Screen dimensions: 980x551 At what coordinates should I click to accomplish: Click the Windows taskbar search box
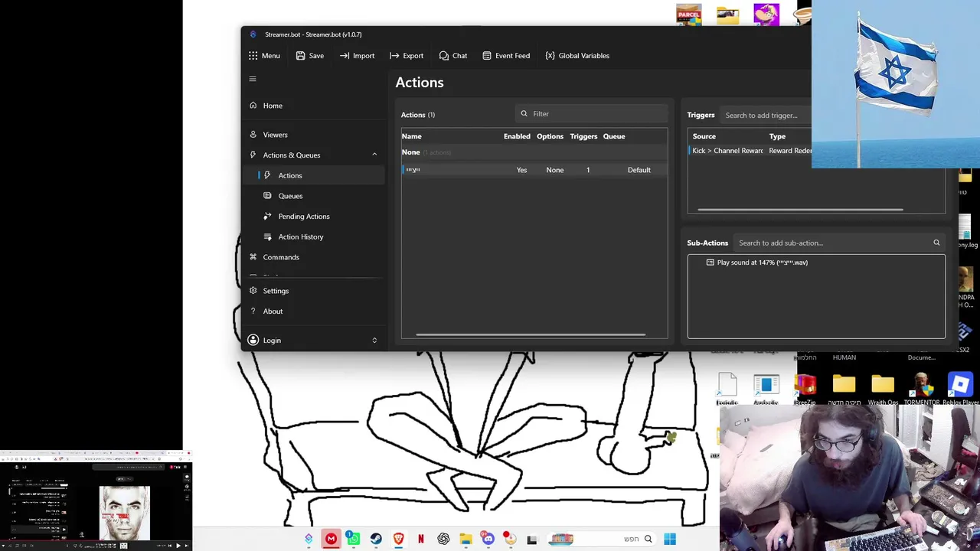pyautogui.click(x=600, y=539)
